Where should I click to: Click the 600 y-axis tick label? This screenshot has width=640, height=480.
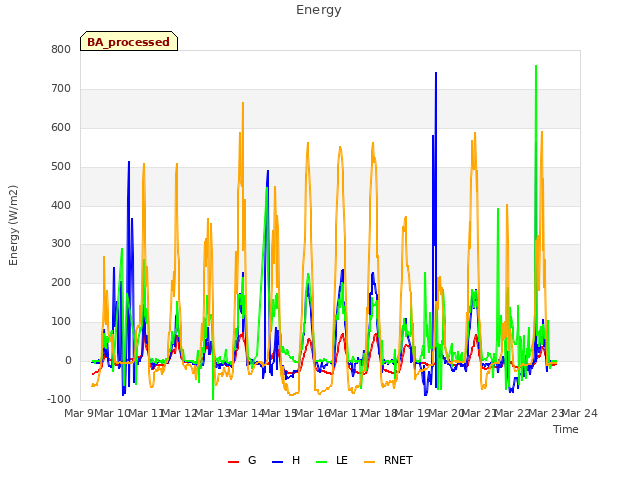coord(61,128)
